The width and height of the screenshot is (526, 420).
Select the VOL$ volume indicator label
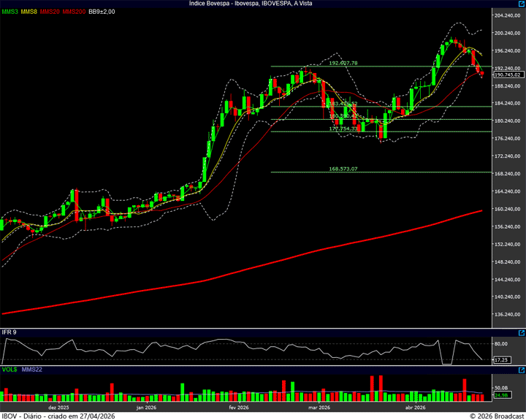(x=9, y=371)
